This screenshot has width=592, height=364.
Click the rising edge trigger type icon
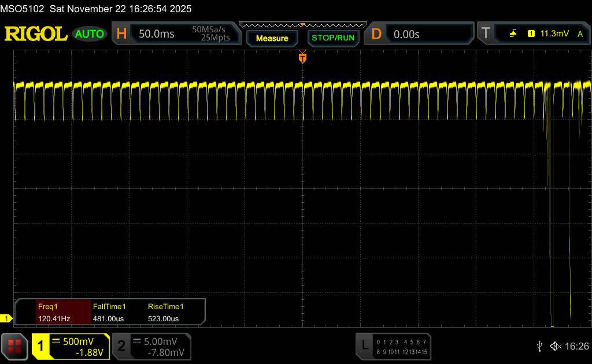tap(513, 34)
